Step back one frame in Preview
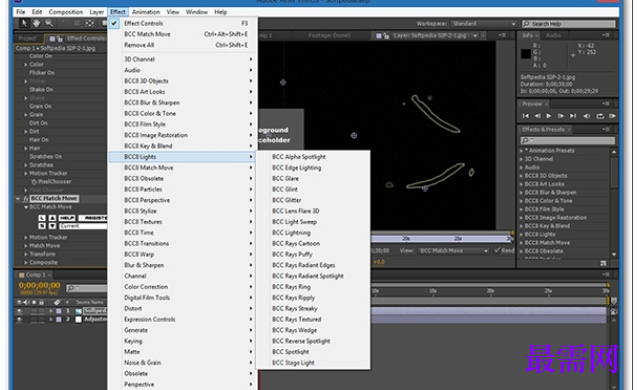Image resolution: width=637 pixels, height=390 pixels. (x=537, y=116)
